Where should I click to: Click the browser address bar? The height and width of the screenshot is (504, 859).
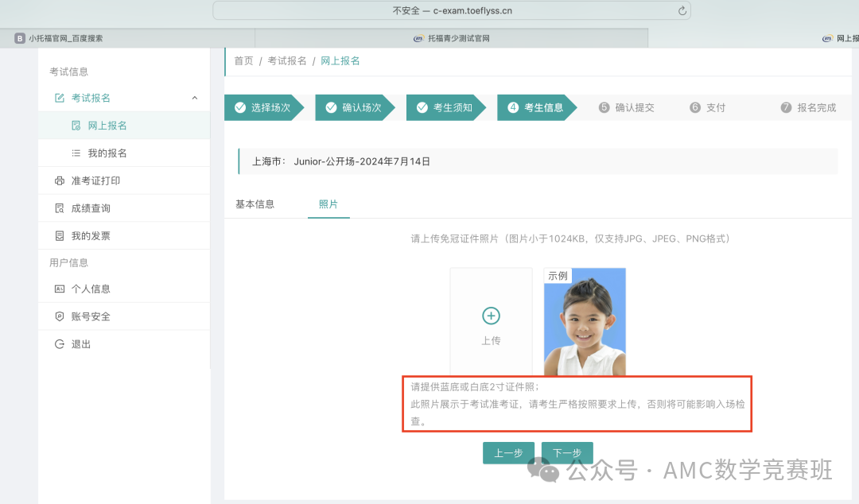[451, 10]
